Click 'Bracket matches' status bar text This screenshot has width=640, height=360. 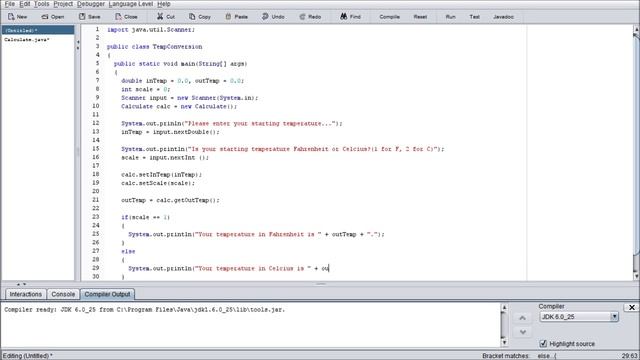pyautogui.click(x=505, y=356)
